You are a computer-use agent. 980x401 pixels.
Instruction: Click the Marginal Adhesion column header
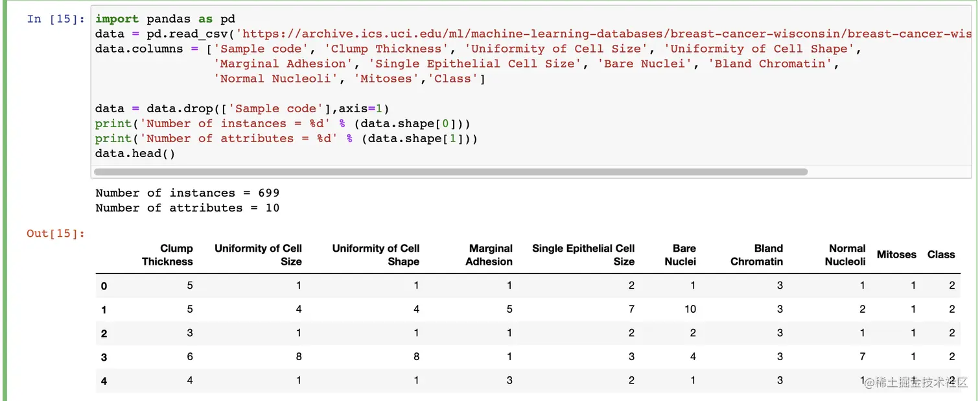point(489,255)
